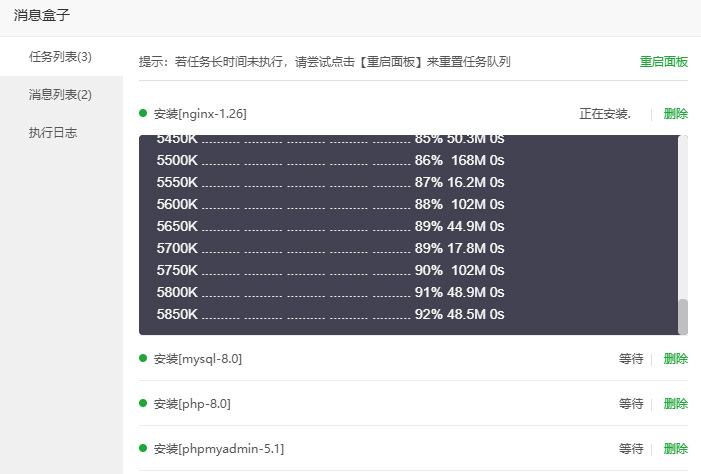701x474 pixels.
Task: Click the 等待 status of php-8.0
Action: [x=631, y=404]
